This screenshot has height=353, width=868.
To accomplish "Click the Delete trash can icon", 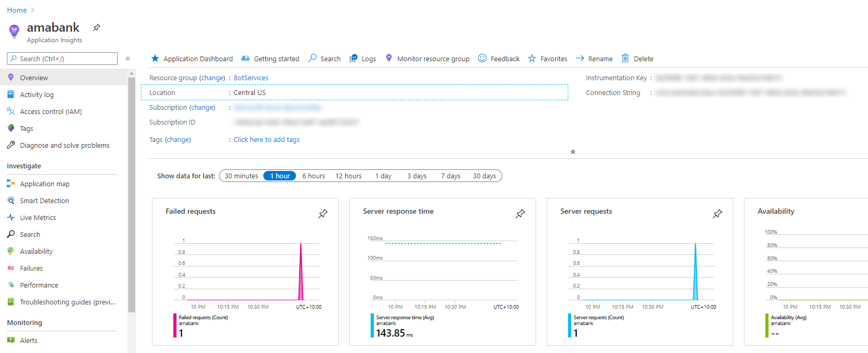I will (x=625, y=58).
